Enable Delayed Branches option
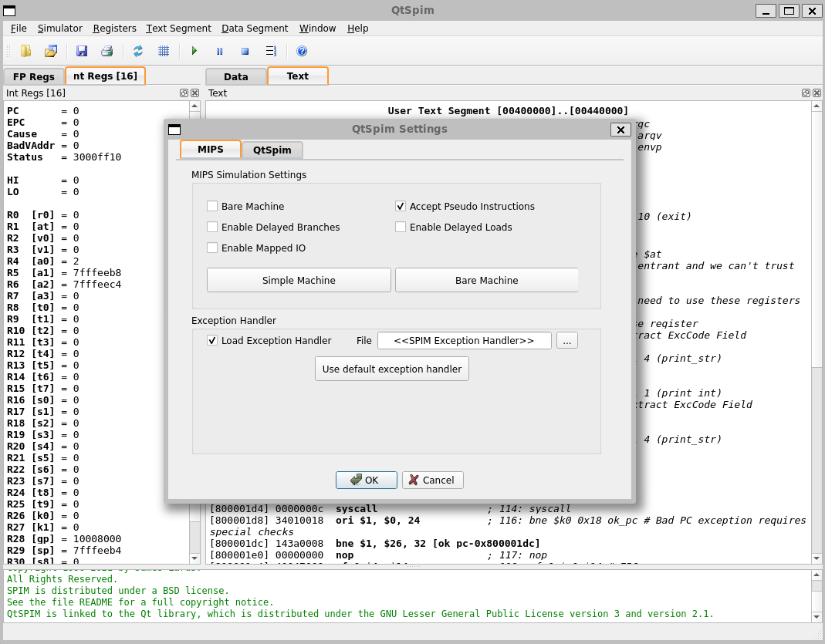 (x=212, y=226)
